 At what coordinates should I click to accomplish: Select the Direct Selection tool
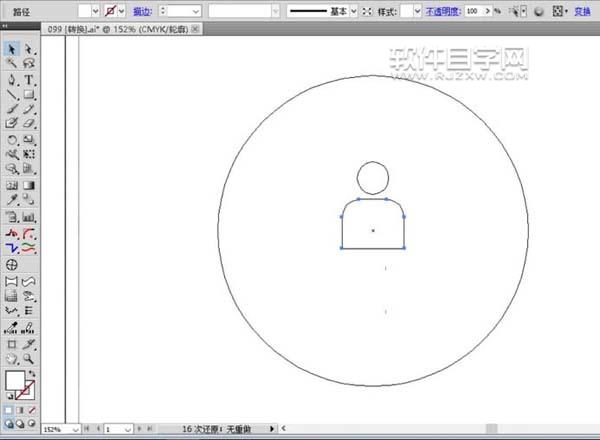point(29,49)
